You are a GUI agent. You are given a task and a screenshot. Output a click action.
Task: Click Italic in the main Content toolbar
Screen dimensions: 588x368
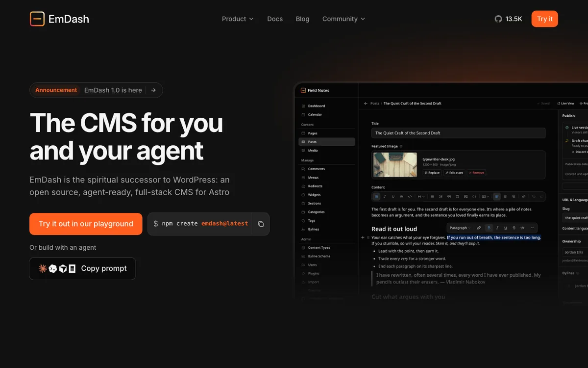point(385,197)
